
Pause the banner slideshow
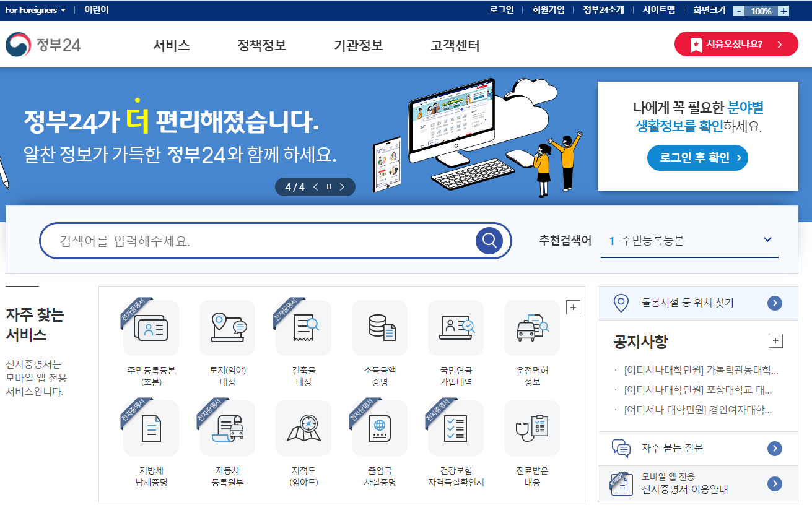329,187
